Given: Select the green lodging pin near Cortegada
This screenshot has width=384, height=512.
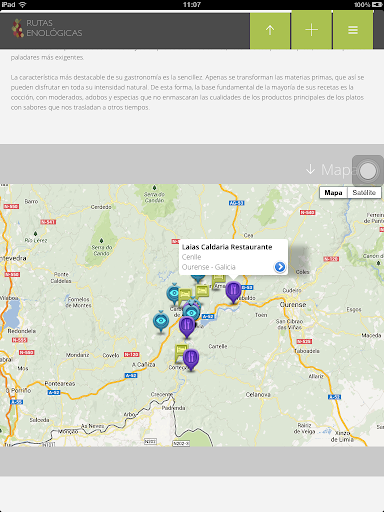Looking at the screenshot, I should 180,353.
